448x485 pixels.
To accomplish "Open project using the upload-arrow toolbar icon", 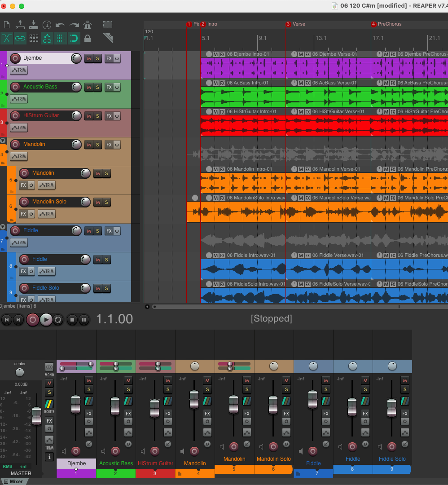I will pyautogui.click(x=20, y=25).
